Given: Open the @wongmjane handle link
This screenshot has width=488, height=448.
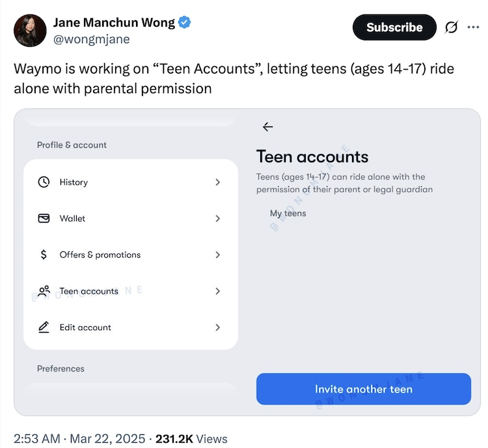Looking at the screenshot, I should [91, 39].
